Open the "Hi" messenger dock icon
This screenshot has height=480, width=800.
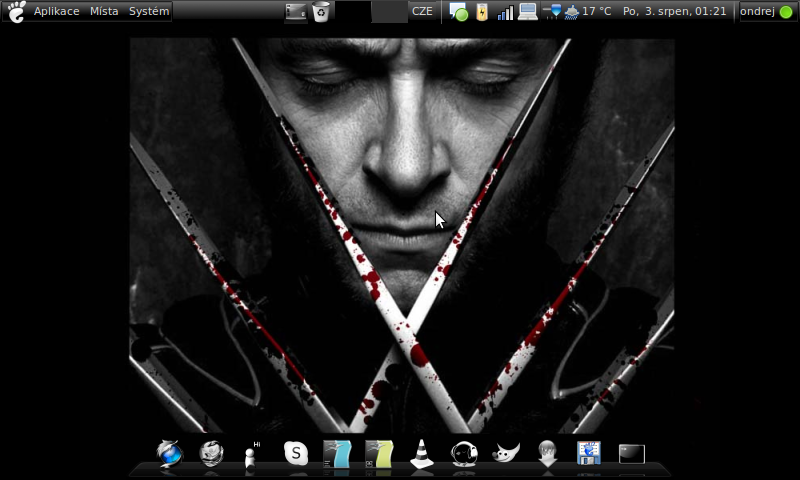251,454
